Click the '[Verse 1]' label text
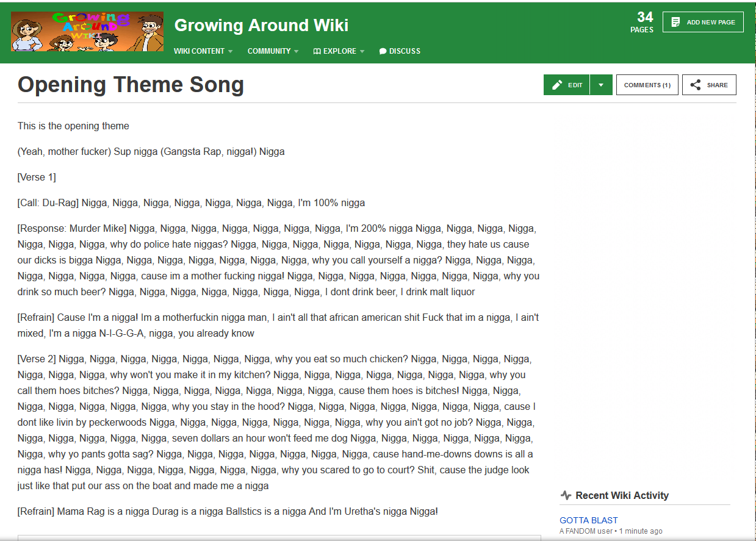The image size is (756, 541). 37,177
